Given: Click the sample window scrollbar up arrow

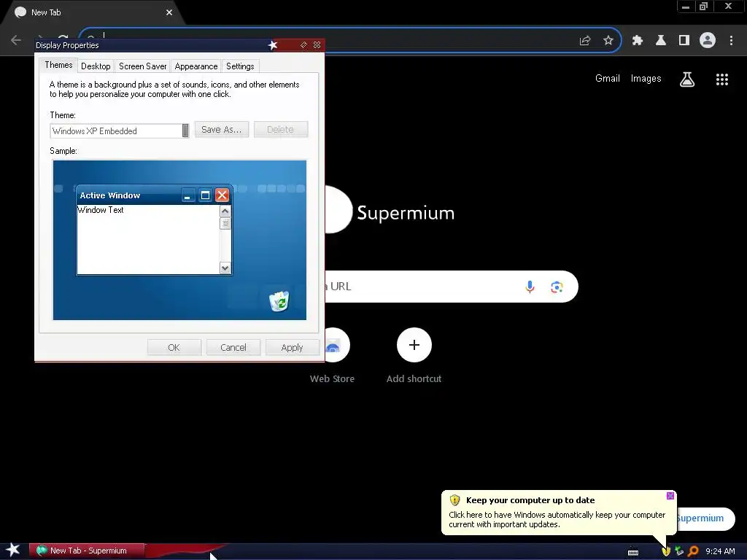Looking at the screenshot, I should tap(225, 211).
